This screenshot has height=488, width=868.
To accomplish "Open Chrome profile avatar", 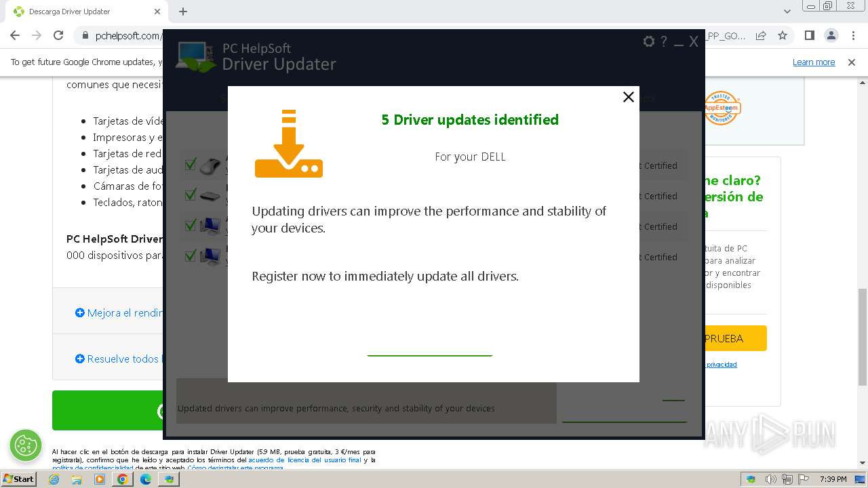I will (x=831, y=35).
